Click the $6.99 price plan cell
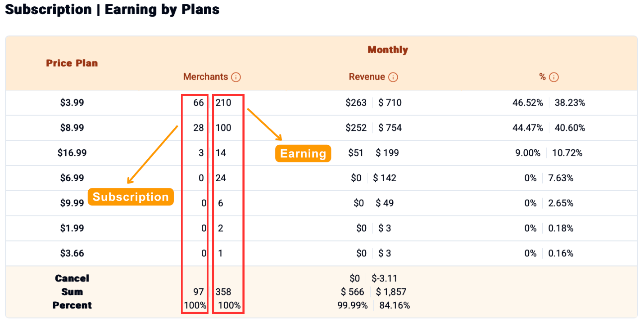The width and height of the screenshot is (644, 322). pos(72,178)
